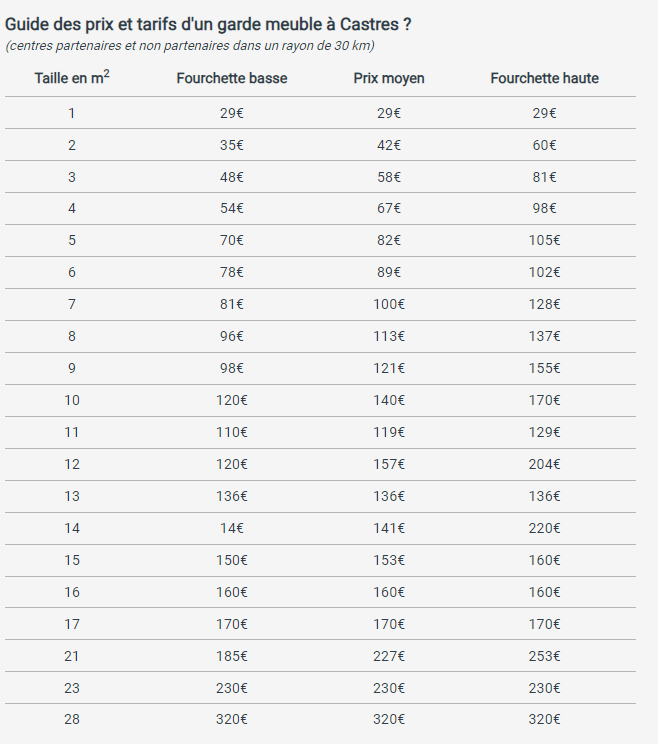Click the 60€ high price for 2 m²
The width and height of the screenshot is (658, 744).
point(544,145)
